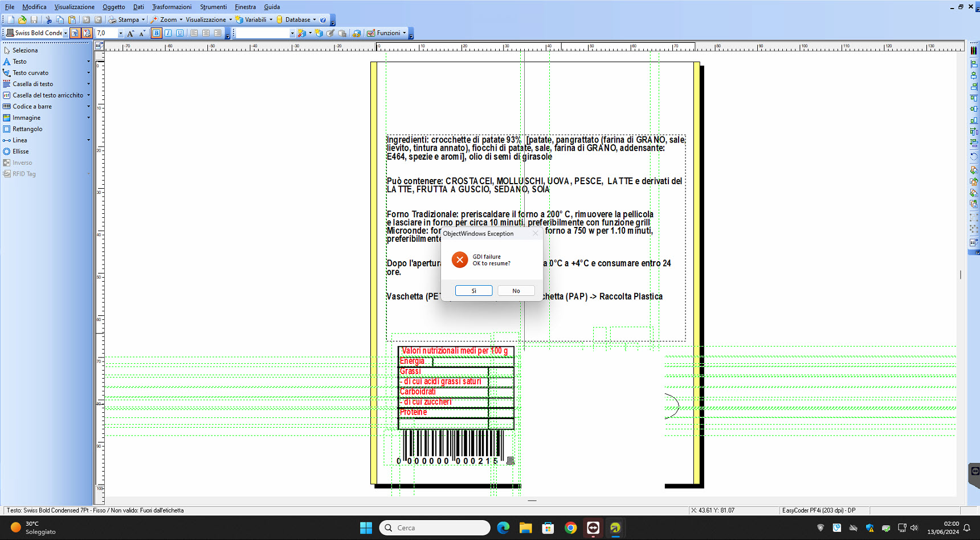Cut selected object with scissors icon
Screen dimensions: 980x540
(x=48, y=19)
